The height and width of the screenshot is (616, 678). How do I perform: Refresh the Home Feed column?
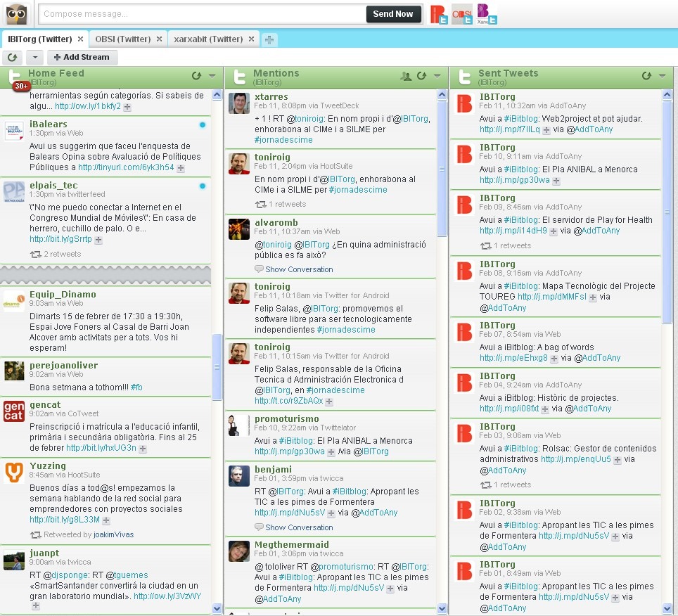point(196,76)
